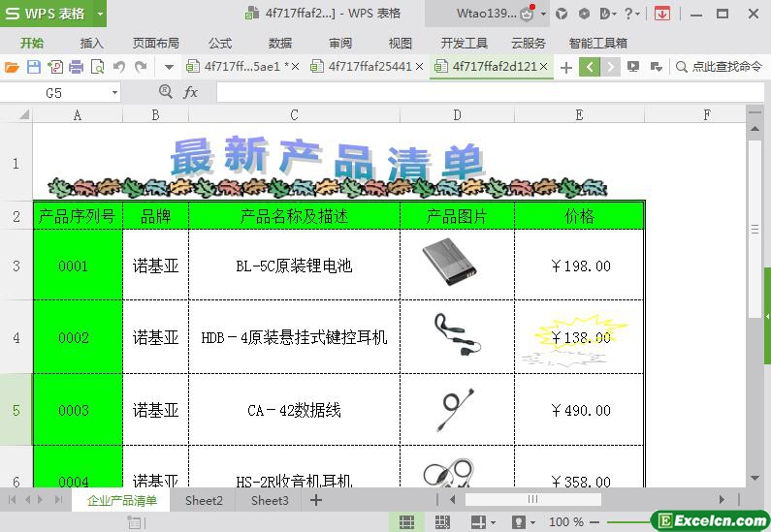
Task: Save the workbook with the floppy icon
Action: click(x=33, y=67)
